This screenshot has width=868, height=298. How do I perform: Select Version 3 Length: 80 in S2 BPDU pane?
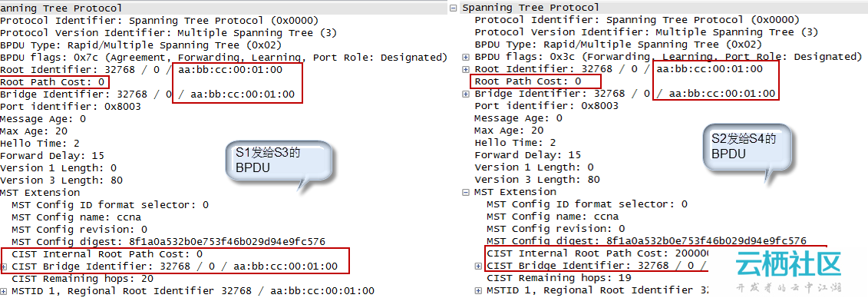pyautogui.click(x=537, y=180)
